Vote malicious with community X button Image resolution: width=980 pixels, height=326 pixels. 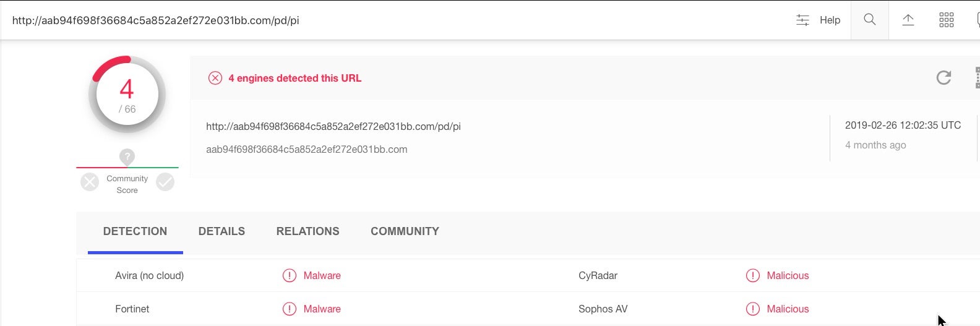click(90, 182)
